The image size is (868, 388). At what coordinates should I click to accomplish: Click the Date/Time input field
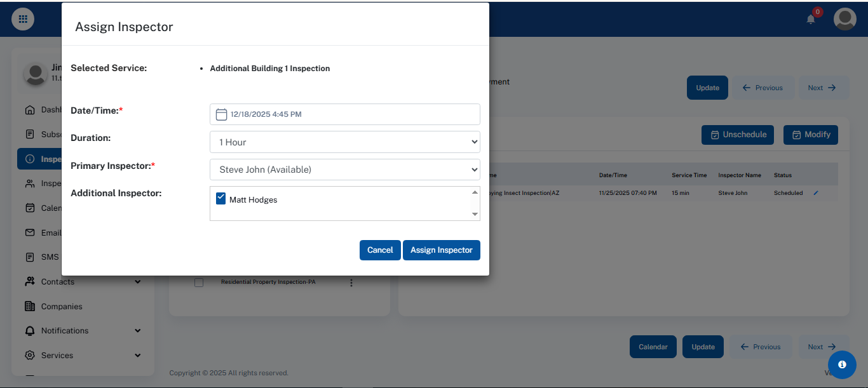point(353,114)
